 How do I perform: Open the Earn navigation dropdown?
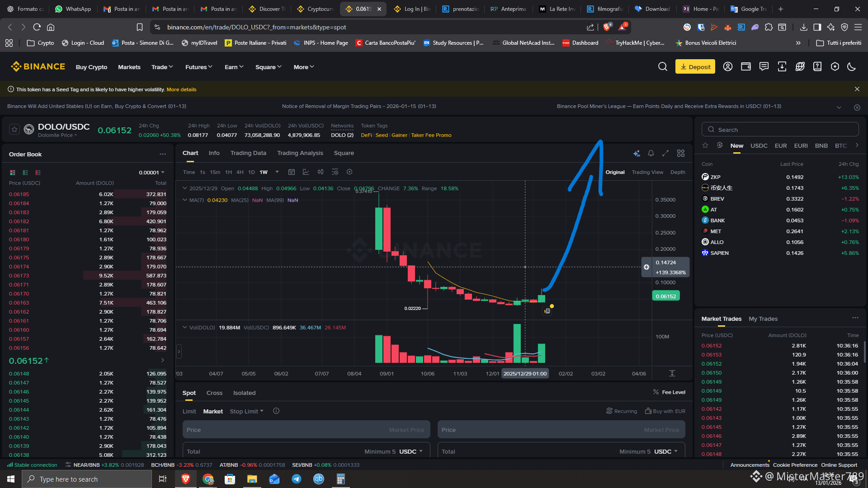click(234, 67)
